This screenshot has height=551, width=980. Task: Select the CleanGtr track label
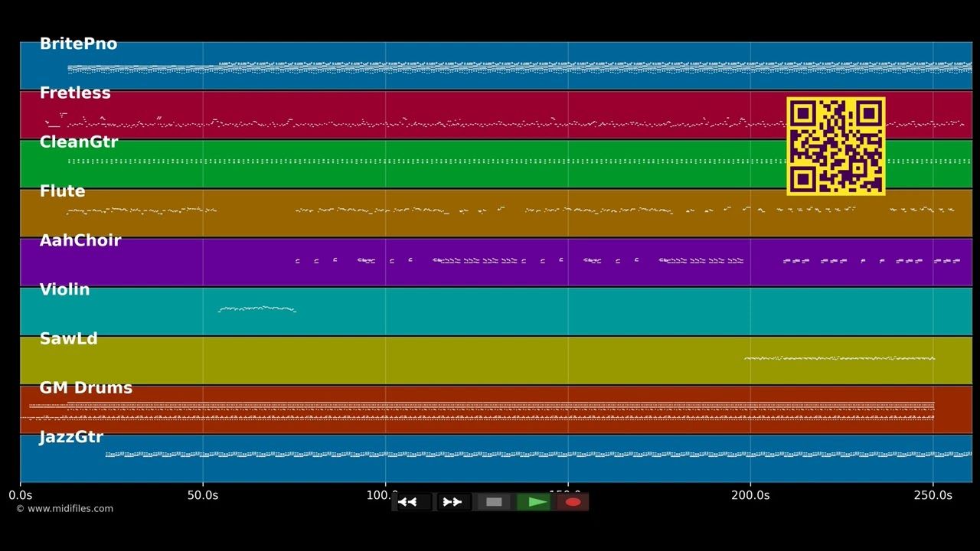[79, 142]
